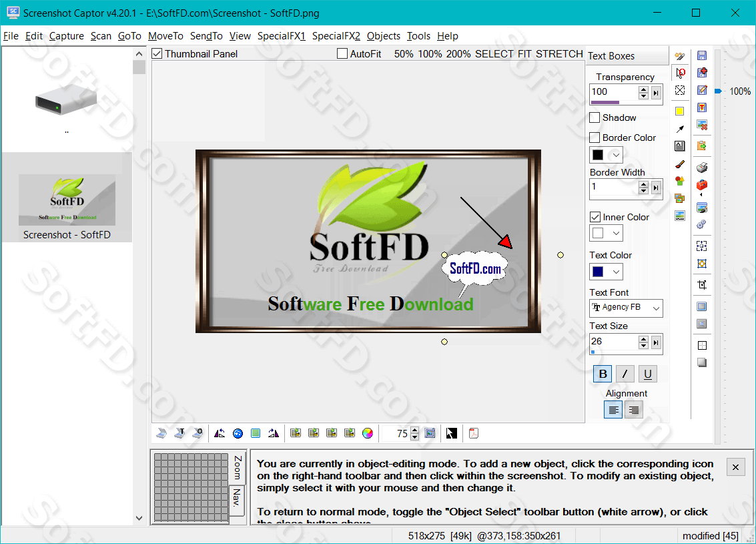The image size is (756, 544).
Task: Open the Text Font Agency FB dropdown
Action: [656, 308]
